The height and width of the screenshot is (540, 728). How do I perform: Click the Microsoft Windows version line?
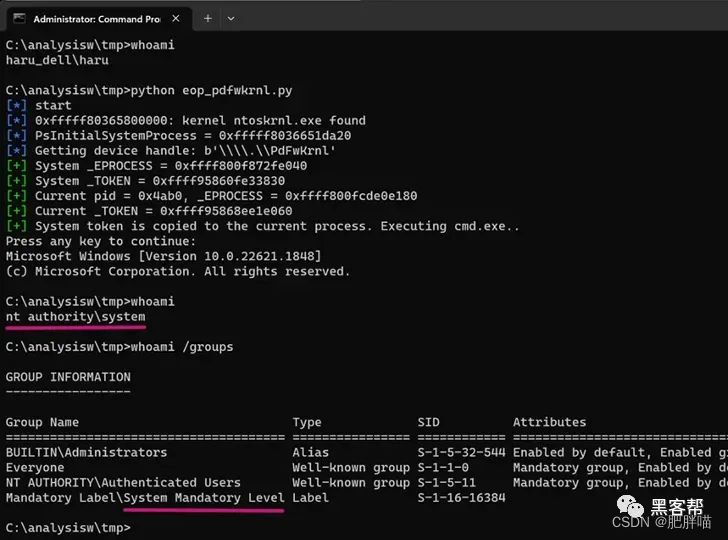click(163, 256)
